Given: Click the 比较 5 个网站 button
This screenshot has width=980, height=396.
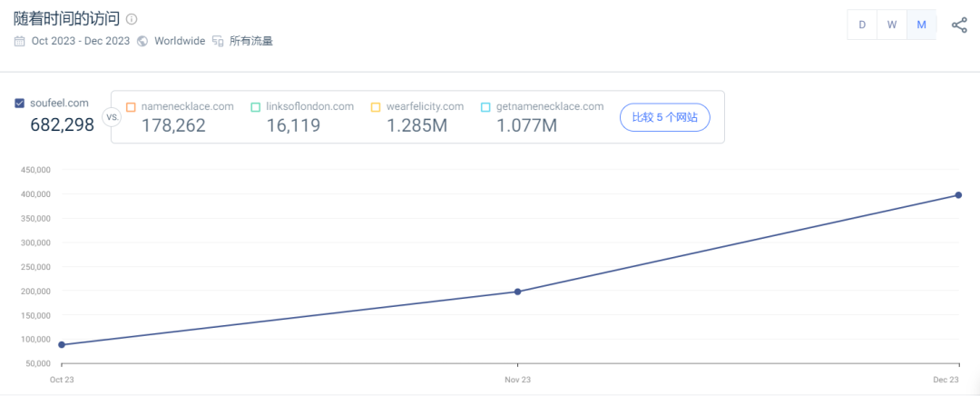Looking at the screenshot, I should (664, 118).
